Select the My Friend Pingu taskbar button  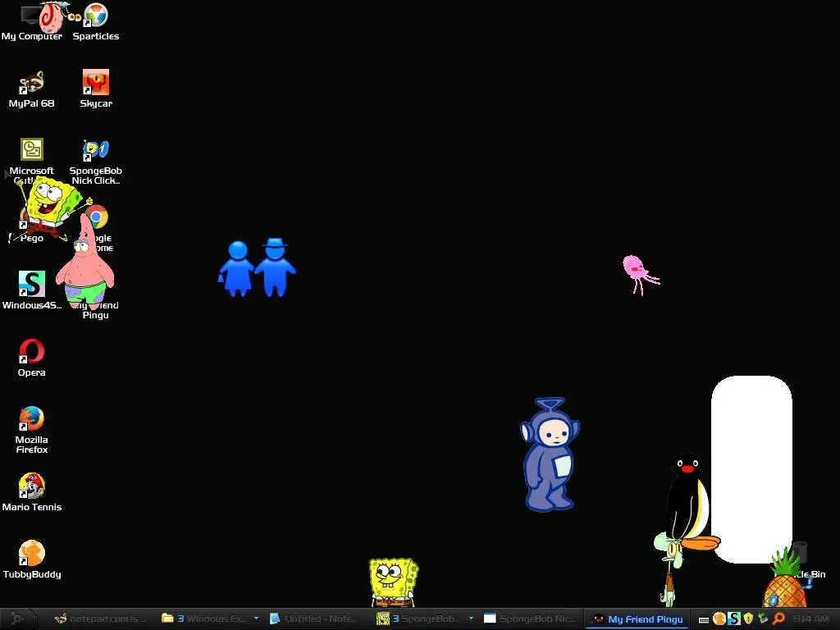coord(637,619)
